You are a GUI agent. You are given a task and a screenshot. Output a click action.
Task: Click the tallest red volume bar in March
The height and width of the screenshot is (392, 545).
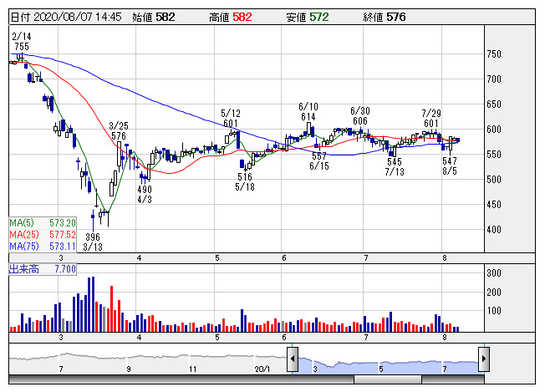click(111, 309)
